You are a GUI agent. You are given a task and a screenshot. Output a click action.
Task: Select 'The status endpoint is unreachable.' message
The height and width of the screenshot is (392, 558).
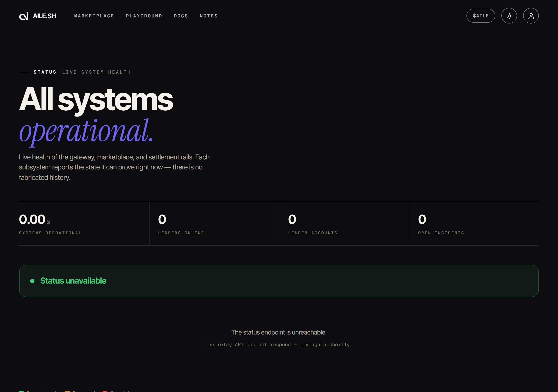(279, 332)
